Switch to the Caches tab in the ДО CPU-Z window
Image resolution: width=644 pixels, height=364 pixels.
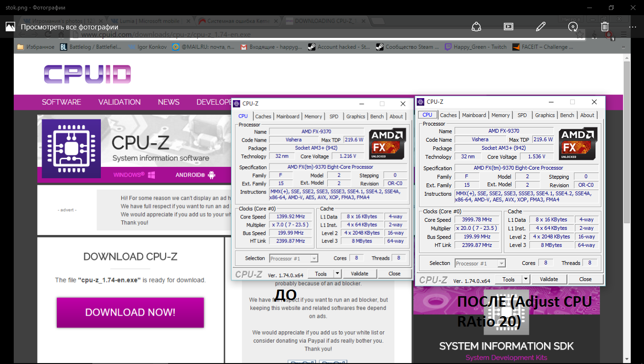(x=263, y=117)
